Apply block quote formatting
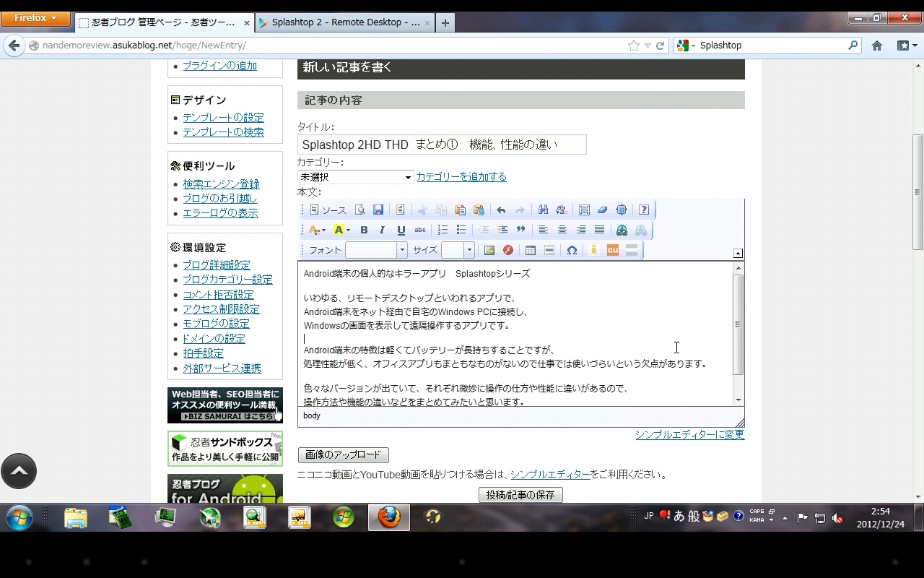 tap(520, 230)
